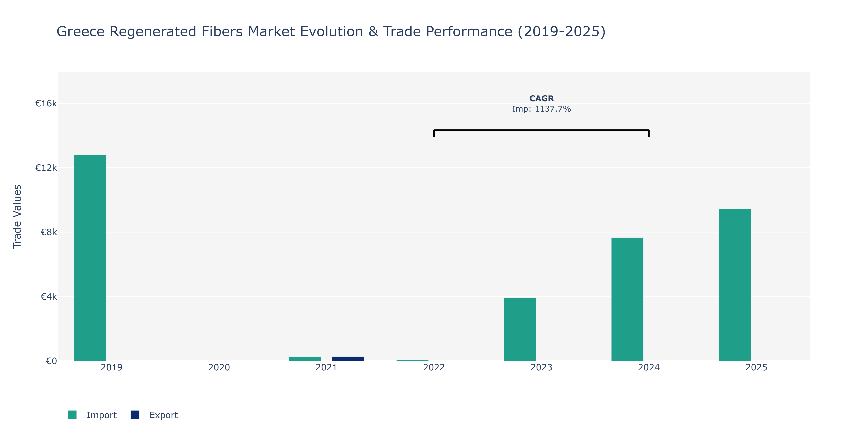Click the chart title text

(331, 32)
